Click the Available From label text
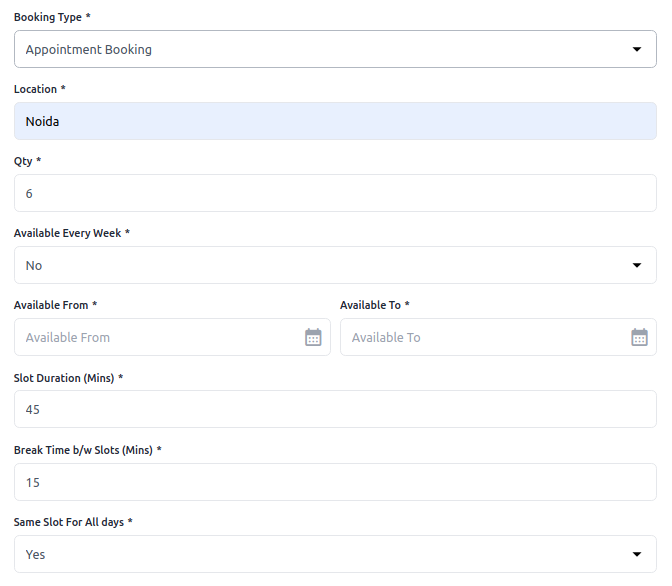This screenshot has width=672, height=586. click(x=51, y=305)
